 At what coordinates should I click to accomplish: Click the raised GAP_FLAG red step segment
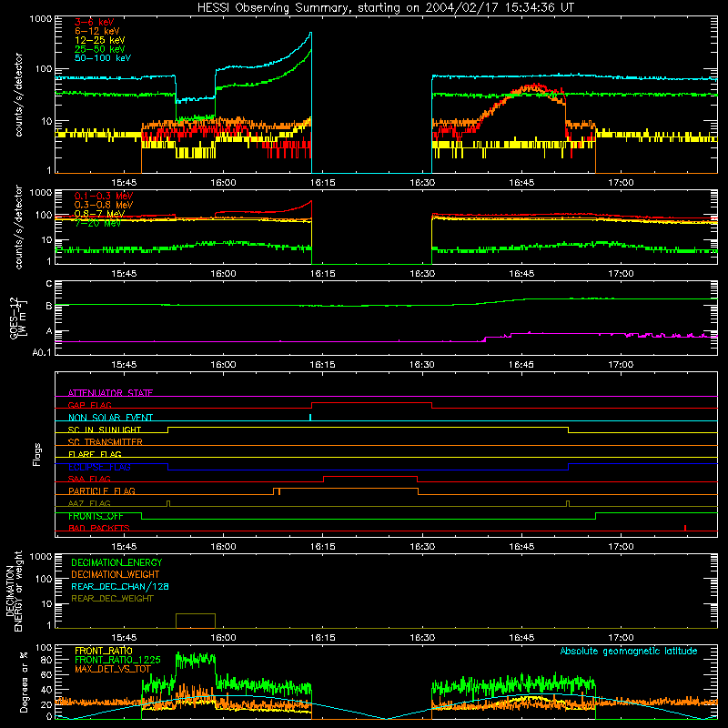(371, 403)
